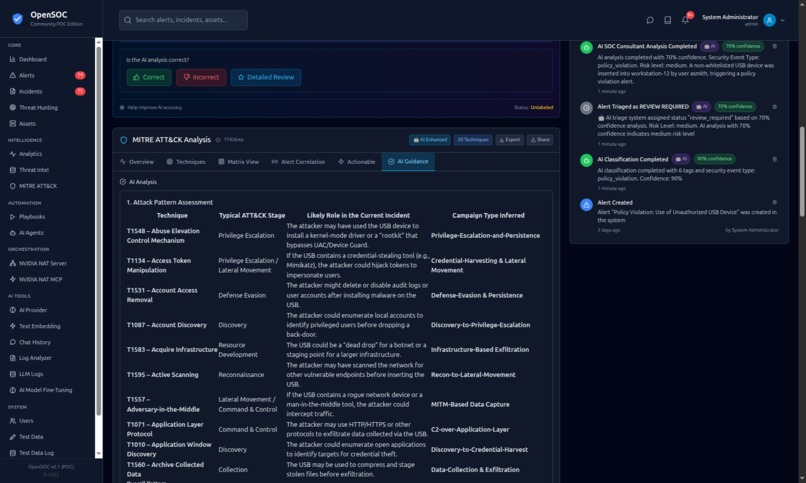
Task: Switch to Alert Correlation tab
Action: click(x=298, y=162)
